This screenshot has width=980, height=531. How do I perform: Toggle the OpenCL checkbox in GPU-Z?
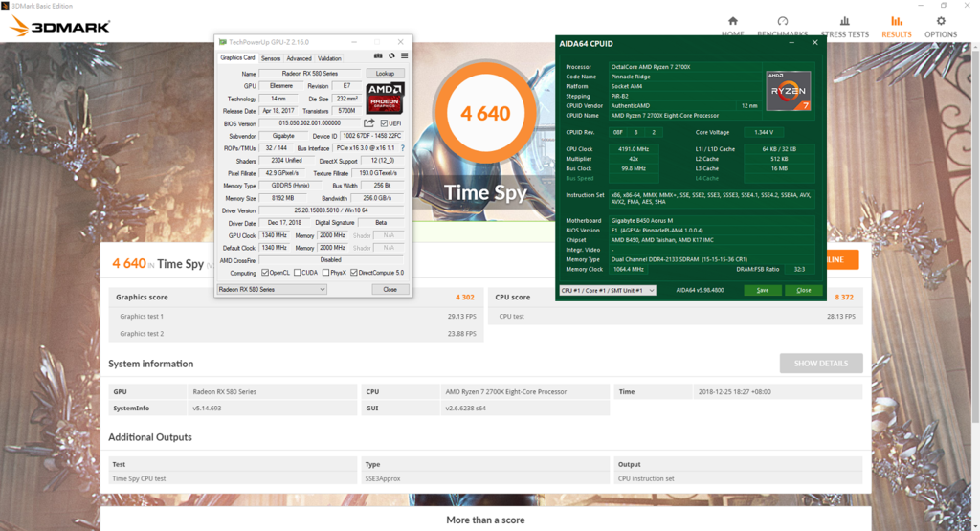pos(265,273)
